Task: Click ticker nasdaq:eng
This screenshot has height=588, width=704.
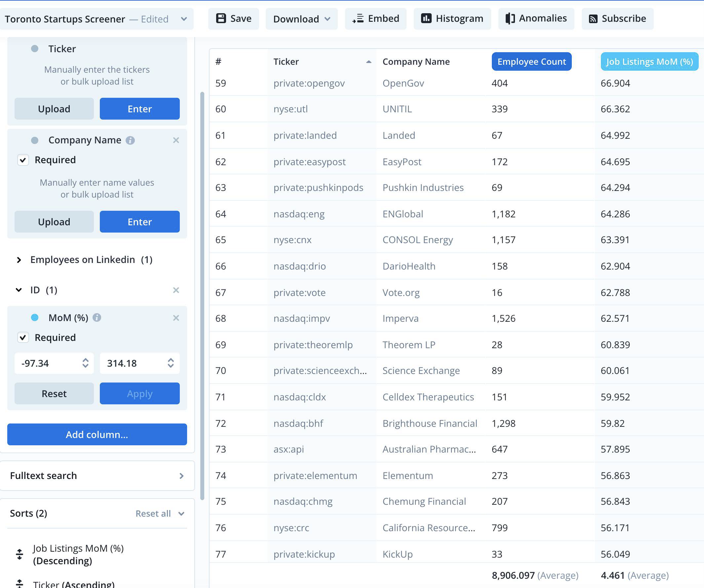Action: click(299, 214)
